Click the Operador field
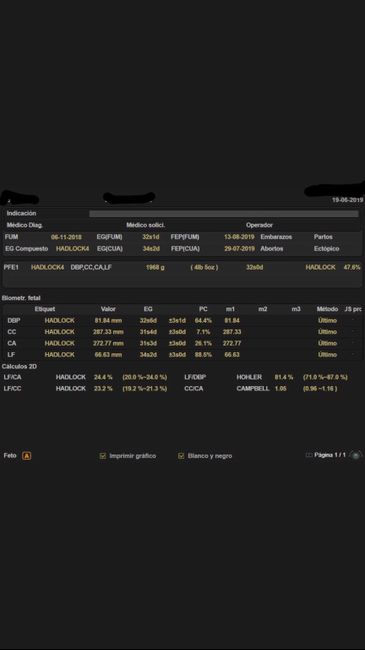The height and width of the screenshot is (650, 365). click(x=259, y=225)
